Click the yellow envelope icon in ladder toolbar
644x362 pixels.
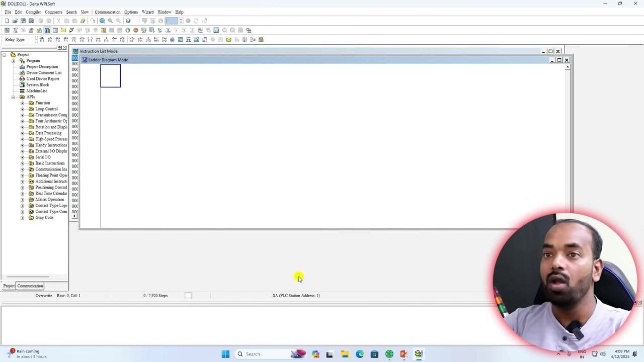click(x=228, y=40)
